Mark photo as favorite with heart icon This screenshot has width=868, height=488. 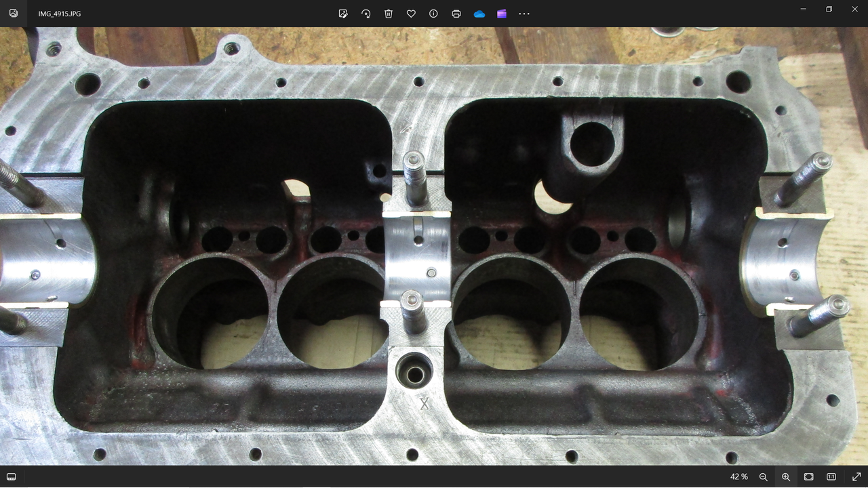411,14
